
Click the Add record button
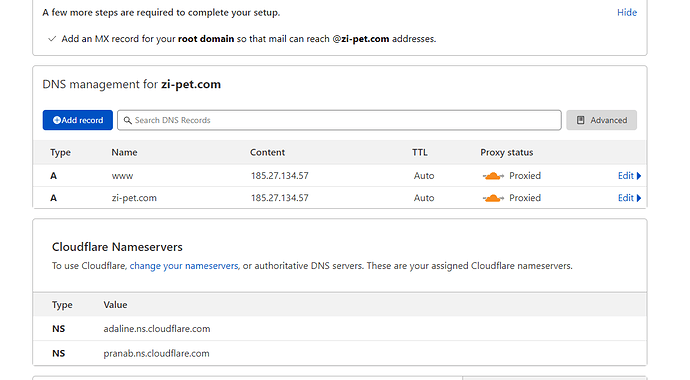77,120
